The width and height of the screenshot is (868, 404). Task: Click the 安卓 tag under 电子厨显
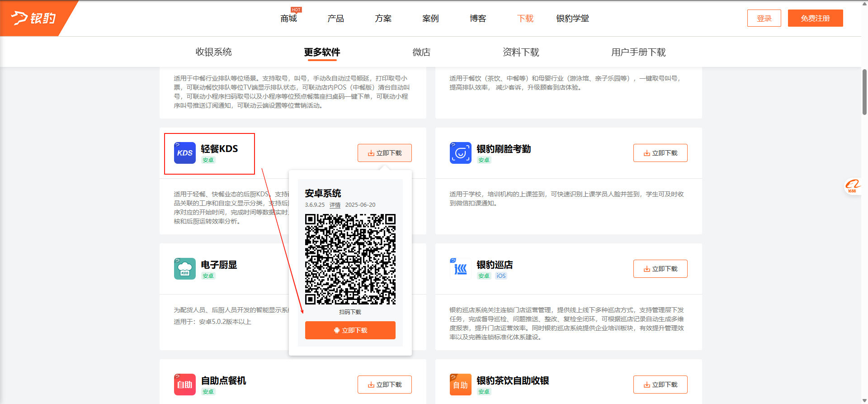(x=208, y=276)
